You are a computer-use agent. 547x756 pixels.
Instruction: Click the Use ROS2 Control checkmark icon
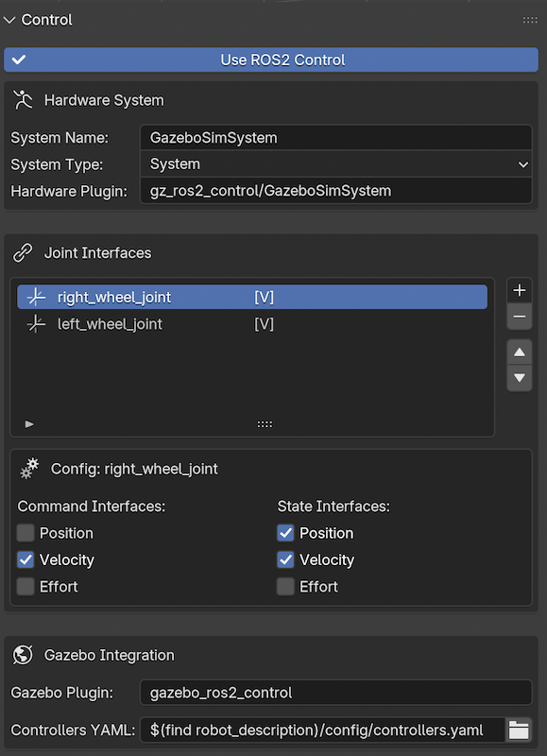(19, 60)
